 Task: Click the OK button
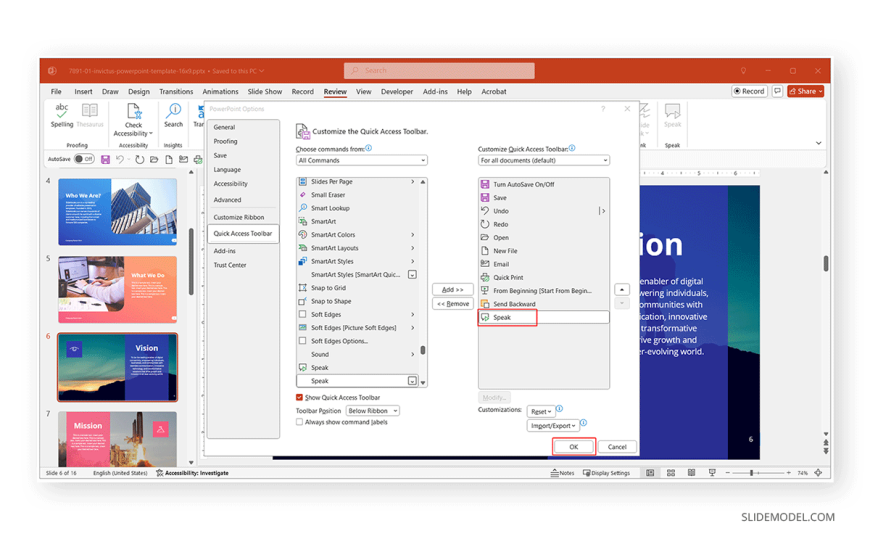click(574, 447)
